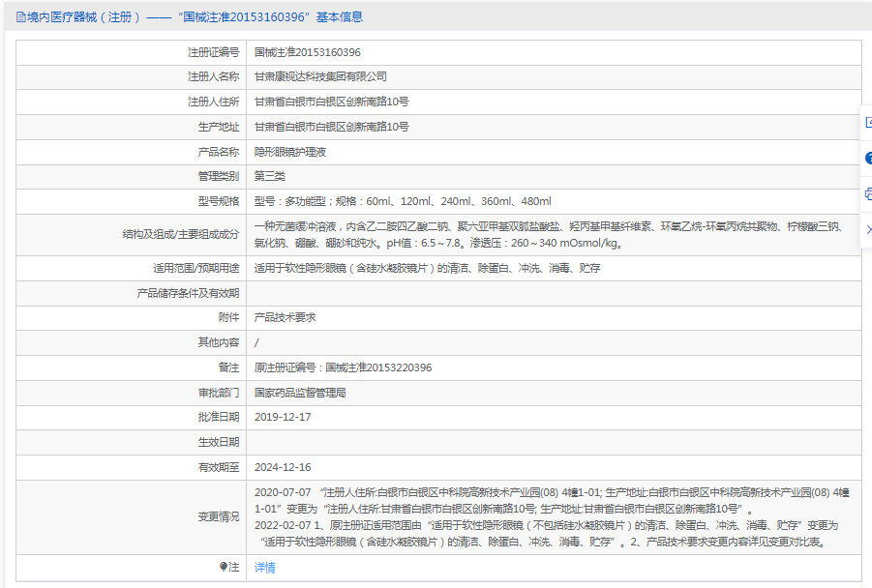The image size is (872, 588).
Task: Open the 详情 link in bottom row
Action: click(x=264, y=568)
